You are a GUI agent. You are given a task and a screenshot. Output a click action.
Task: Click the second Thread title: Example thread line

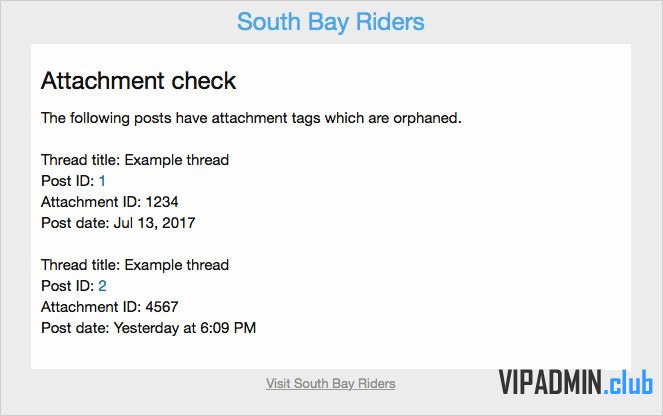click(x=135, y=265)
